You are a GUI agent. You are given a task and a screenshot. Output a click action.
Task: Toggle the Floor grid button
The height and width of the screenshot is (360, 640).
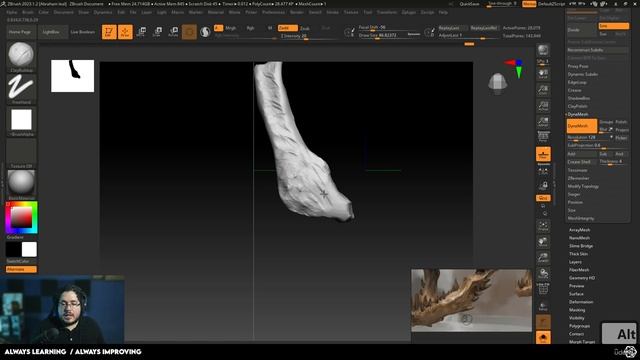pyautogui.click(x=543, y=155)
